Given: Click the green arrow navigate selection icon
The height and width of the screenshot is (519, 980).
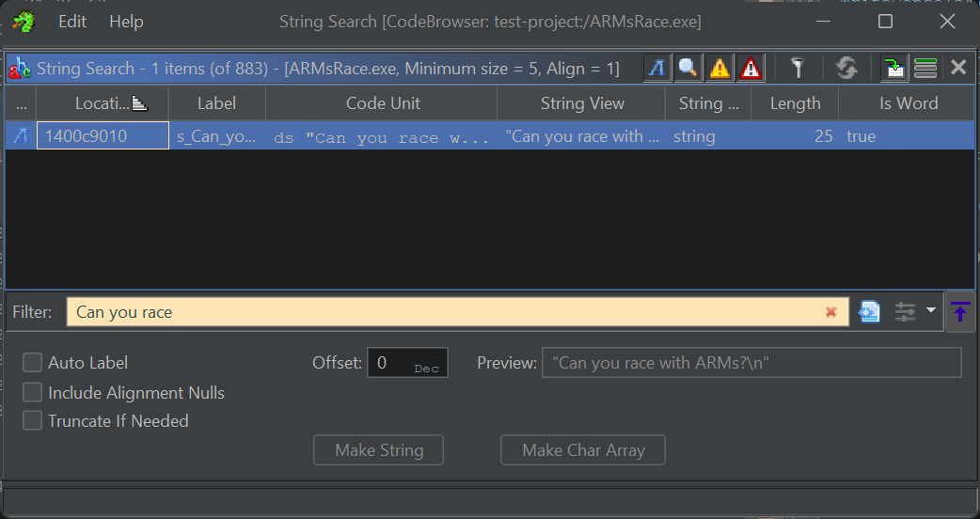Looking at the screenshot, I should tap(893, 68).
